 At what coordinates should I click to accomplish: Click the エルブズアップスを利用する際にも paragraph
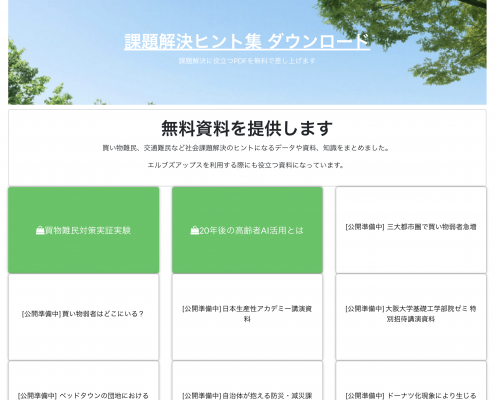[246, 165]
